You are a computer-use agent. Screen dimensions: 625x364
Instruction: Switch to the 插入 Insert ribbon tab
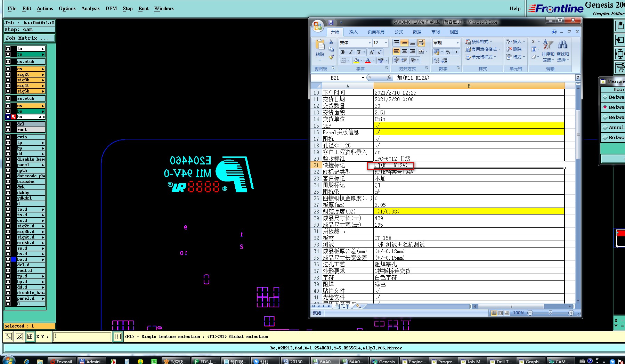tap(353, 32)
